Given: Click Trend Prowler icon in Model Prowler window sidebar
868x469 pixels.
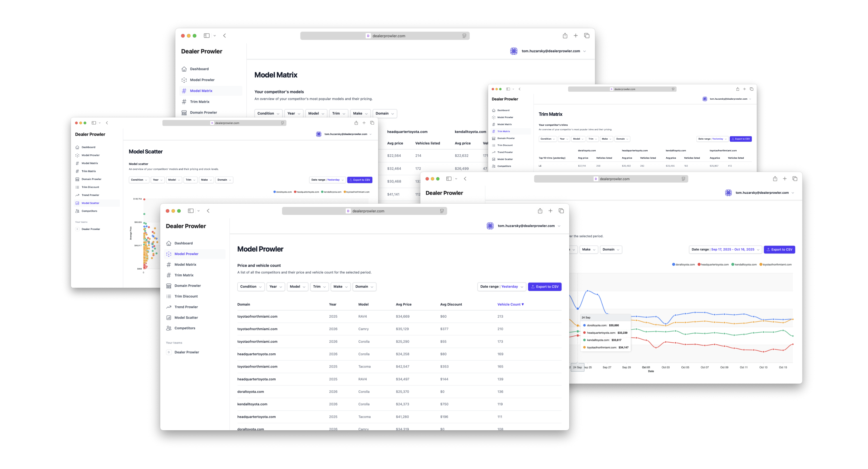Looking at the screenshot, I should point(169,307).
